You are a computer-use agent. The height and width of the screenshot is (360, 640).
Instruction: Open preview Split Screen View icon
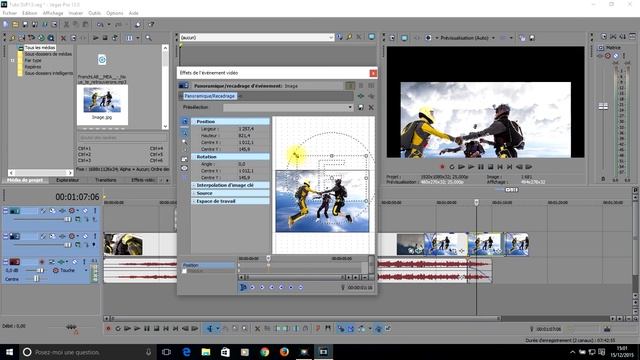tap(428, 38)
